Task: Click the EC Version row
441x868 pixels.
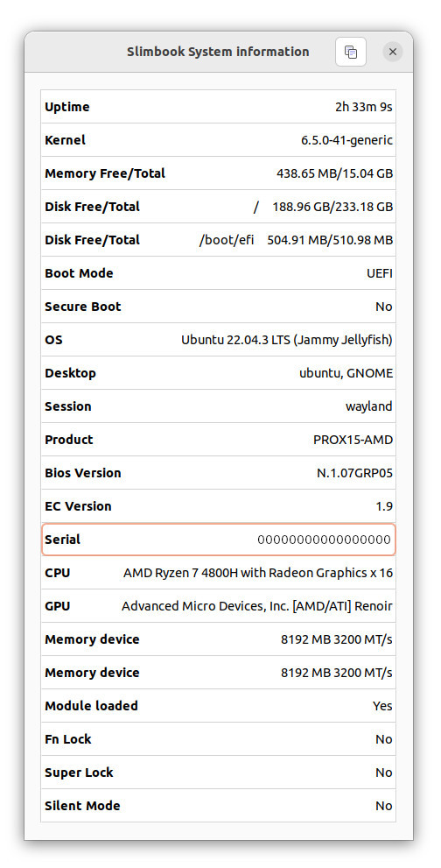Action: coord(219,506)
